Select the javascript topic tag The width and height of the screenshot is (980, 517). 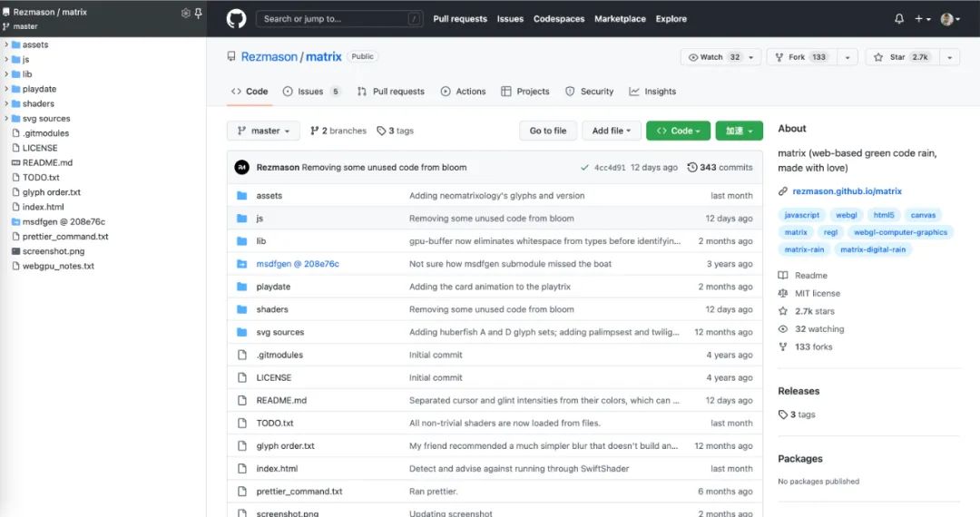coord(802,215)
